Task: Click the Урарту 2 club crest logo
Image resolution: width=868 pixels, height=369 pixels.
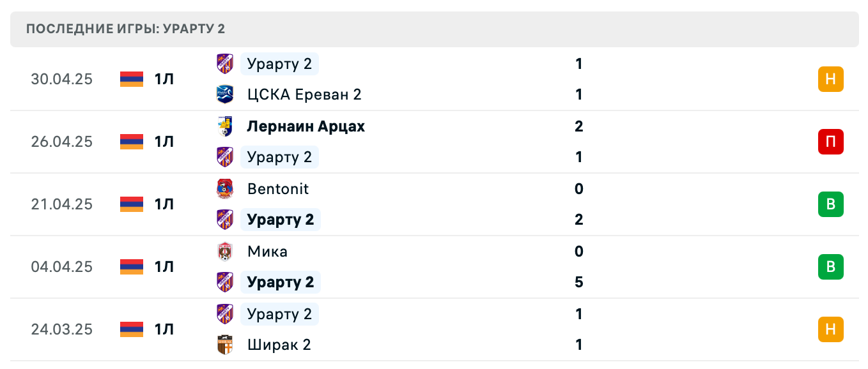Action: 224,64
